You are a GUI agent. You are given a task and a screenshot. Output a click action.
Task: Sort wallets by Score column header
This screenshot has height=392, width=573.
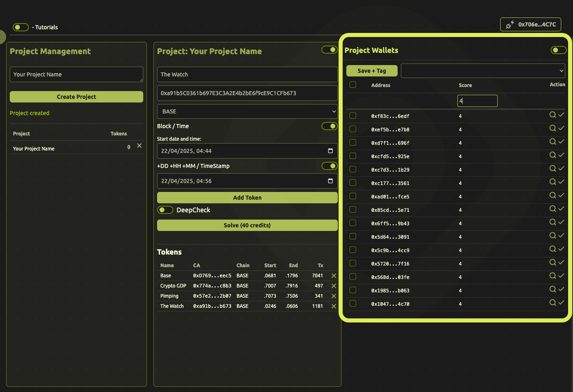pyautogui.click(x=465, y=85)
